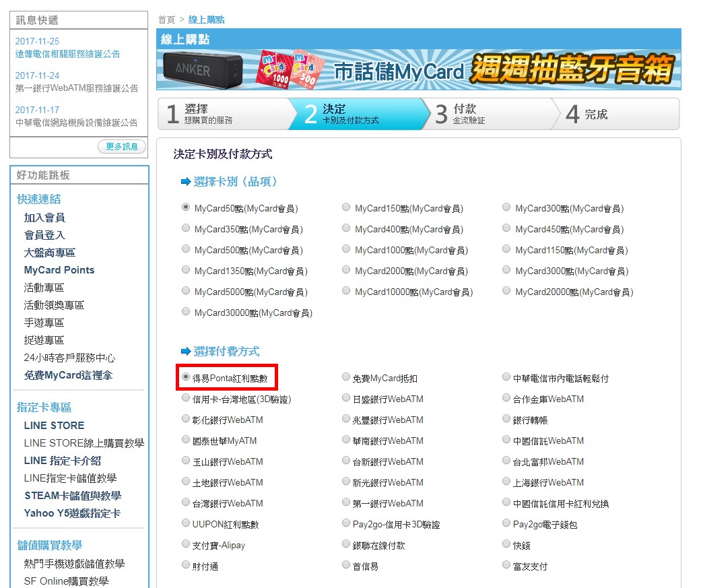Pick 財付通 payment method

click(186, 564)
